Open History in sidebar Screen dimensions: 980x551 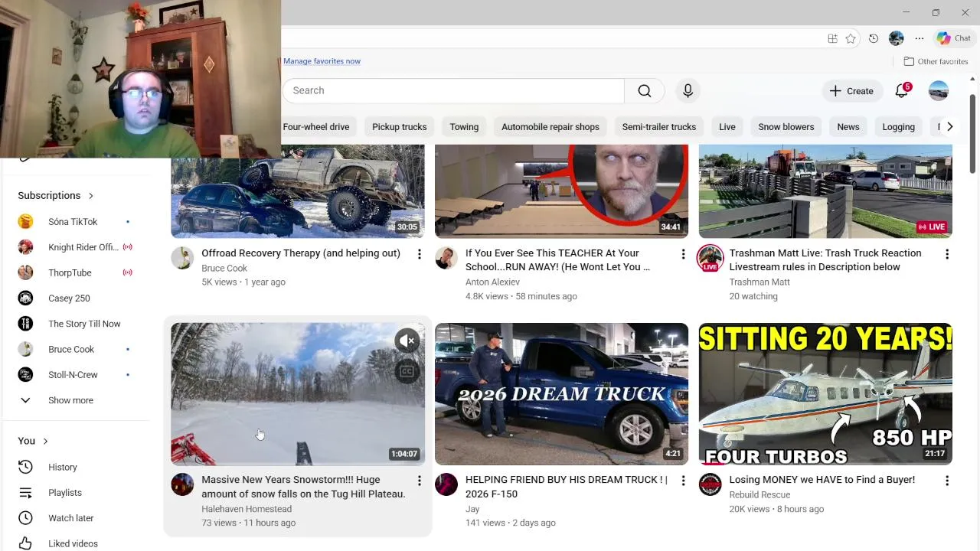click(x=75, y=467)
